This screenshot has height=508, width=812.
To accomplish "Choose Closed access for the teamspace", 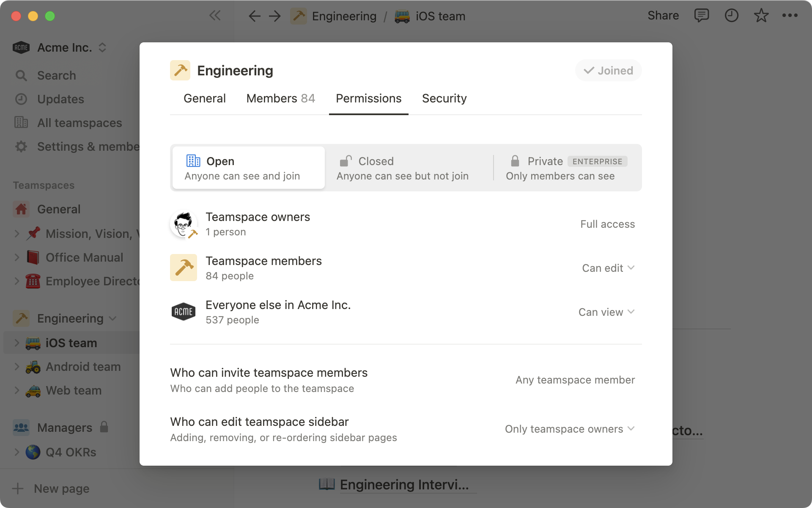I will (402, 167).
